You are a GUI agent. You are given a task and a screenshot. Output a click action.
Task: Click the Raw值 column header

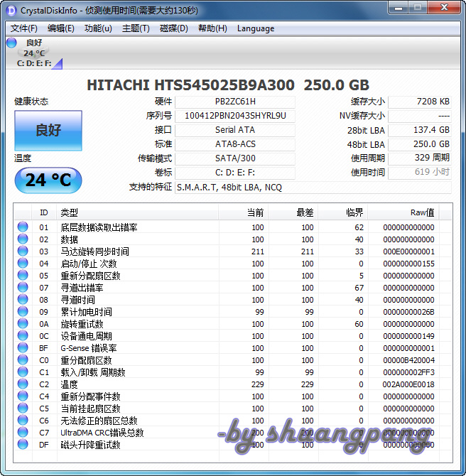(403, 212)
